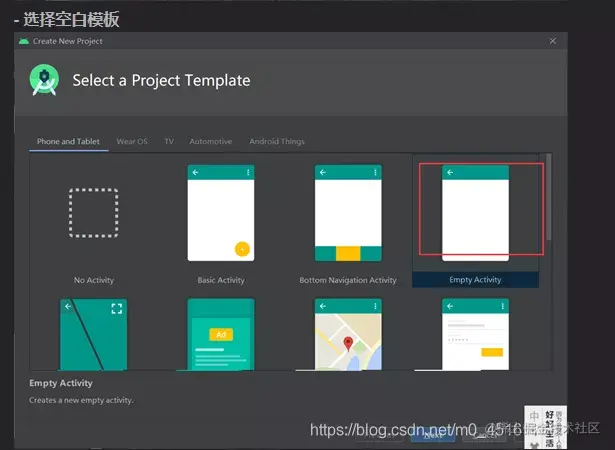The width and height of the screenshot is (615, 450).
Task: Click the highlighted Empty Activity label
Action: point(475,280)
